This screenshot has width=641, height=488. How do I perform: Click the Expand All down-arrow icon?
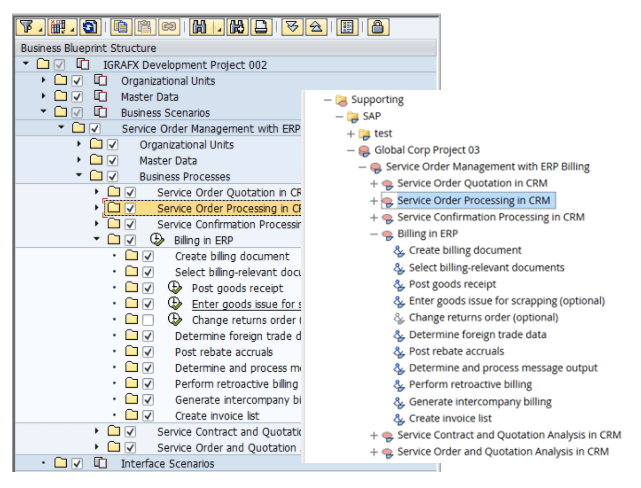pyautogui.click(x=292, y=27)
